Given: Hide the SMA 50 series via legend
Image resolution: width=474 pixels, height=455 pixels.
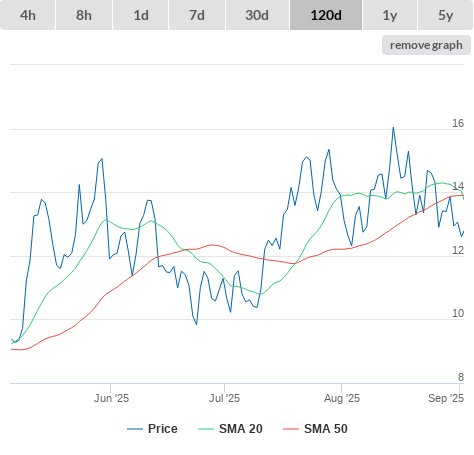Looking at the screenshot, I should pos(315,429).
